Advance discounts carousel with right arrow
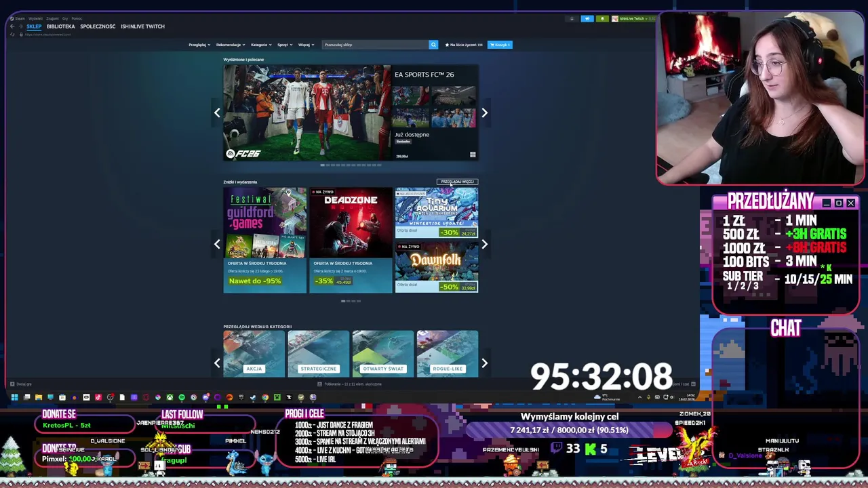Viewport: 868px width, 488px height. 484,244
